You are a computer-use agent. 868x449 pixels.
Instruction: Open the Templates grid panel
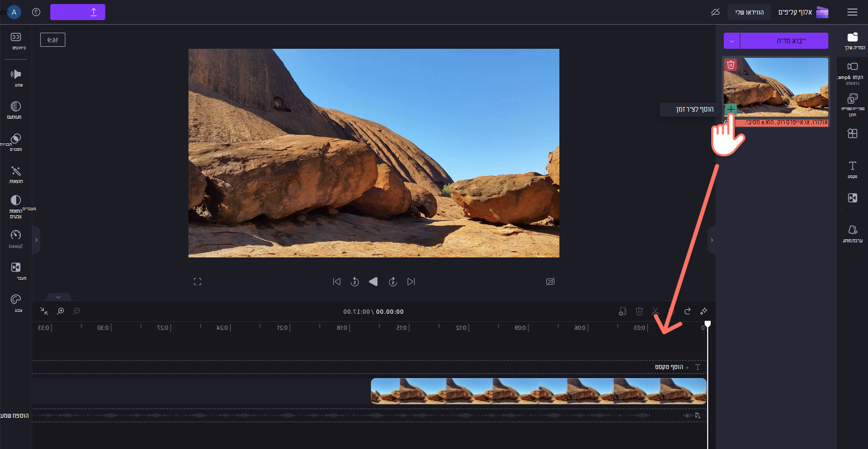tap(852, 133)
